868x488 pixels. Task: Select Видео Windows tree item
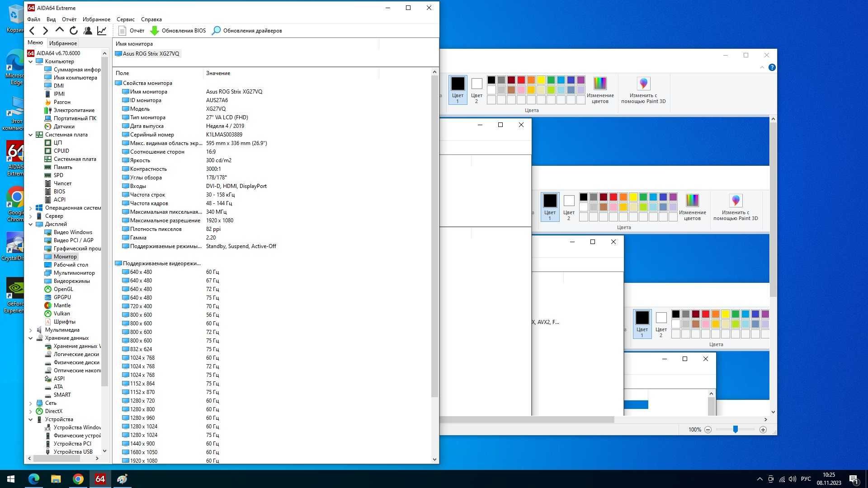(x=73, y=232)
